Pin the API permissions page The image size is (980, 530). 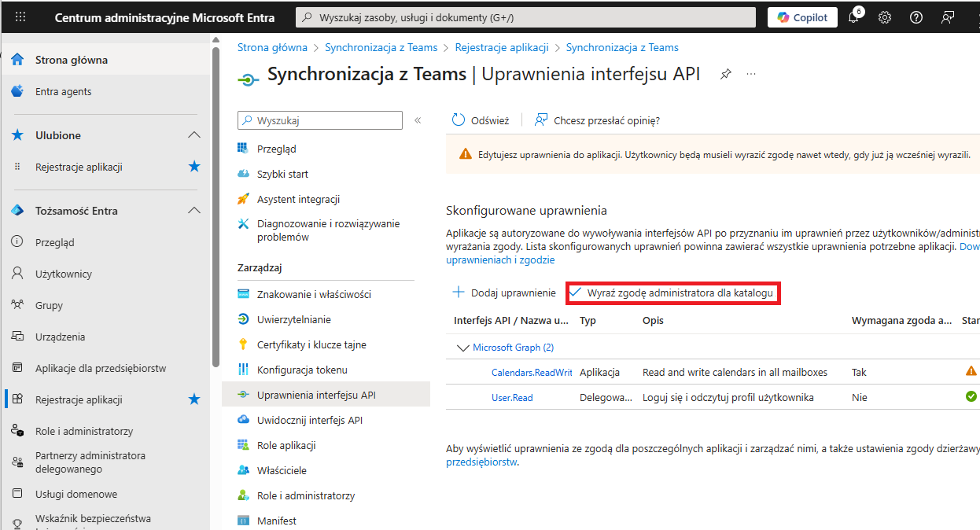pos(726,74)
